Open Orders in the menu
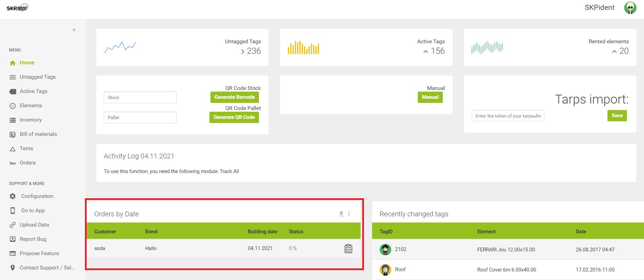 click(28, 163)
